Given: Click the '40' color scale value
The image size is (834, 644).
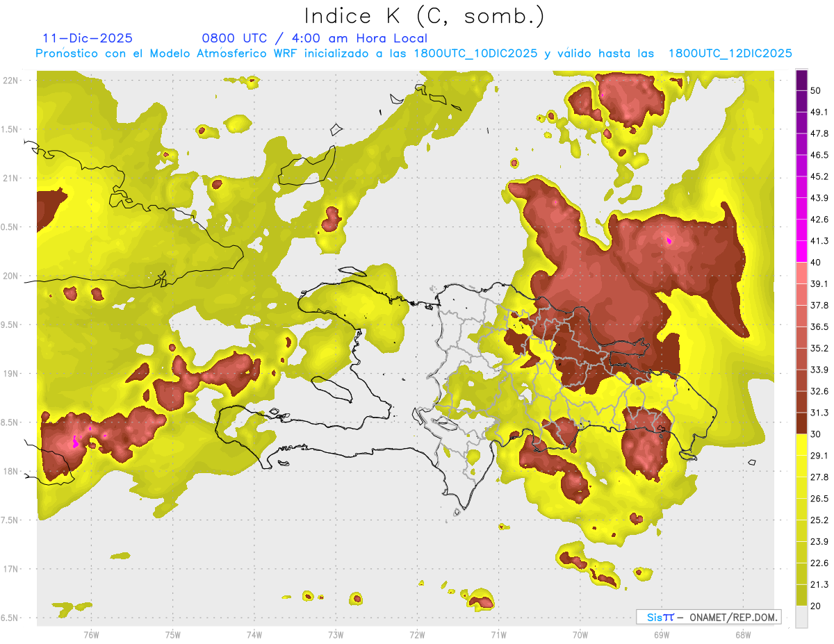Looking at the screenshot, I should pos(816,262).
